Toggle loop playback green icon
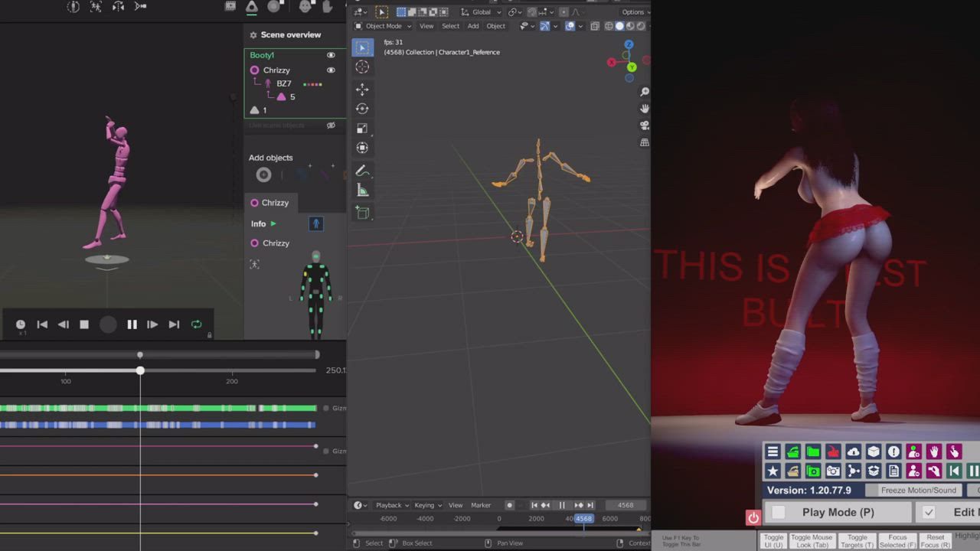Image resolution: width=980 pixels, height=551 pixels. (x=196, y=324)
